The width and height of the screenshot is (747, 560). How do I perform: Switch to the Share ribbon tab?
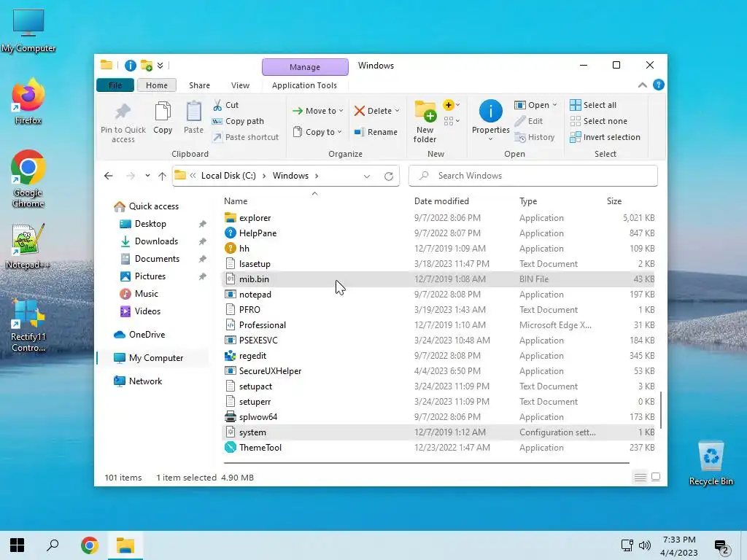click(199, 85)
